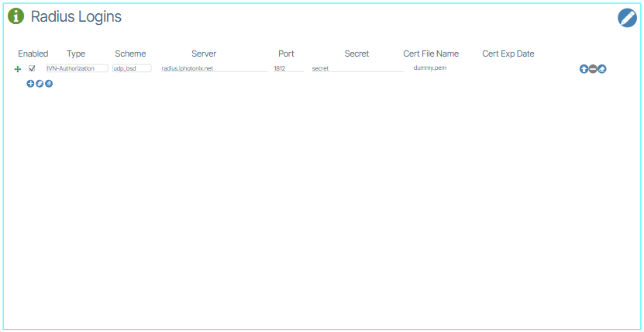Open the Scheme field showing udp_bsd
The height and width of the screenshot is (332, 644).
(131, 68)
